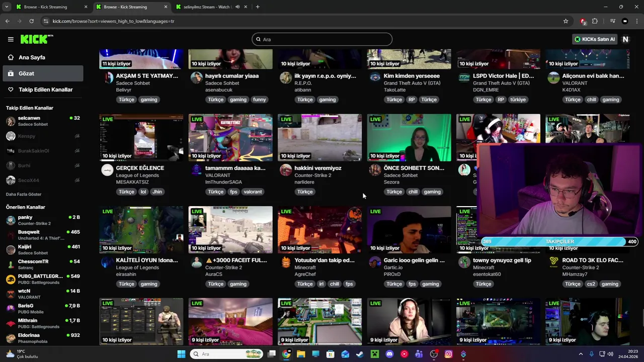This screenshot has width=644, height=362.
Task: Open the +3000 FACEIT stream thumbnail
Action: (x=230, y=230)
